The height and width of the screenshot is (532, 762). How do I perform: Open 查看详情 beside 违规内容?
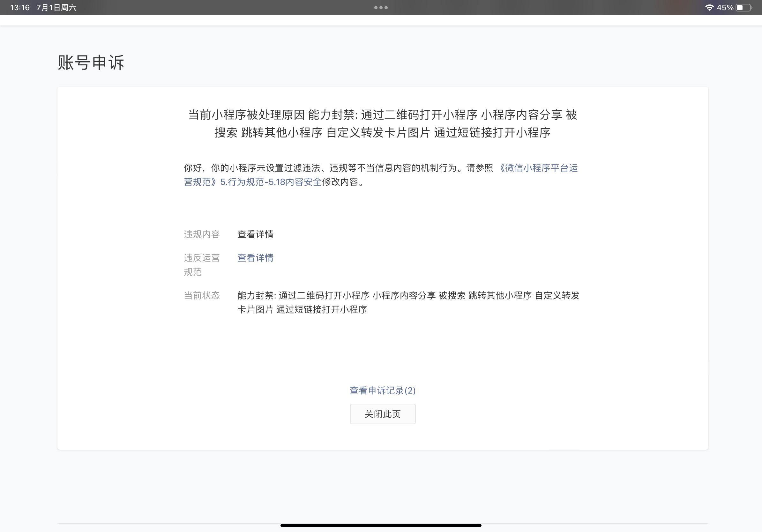tap(255, 234)
